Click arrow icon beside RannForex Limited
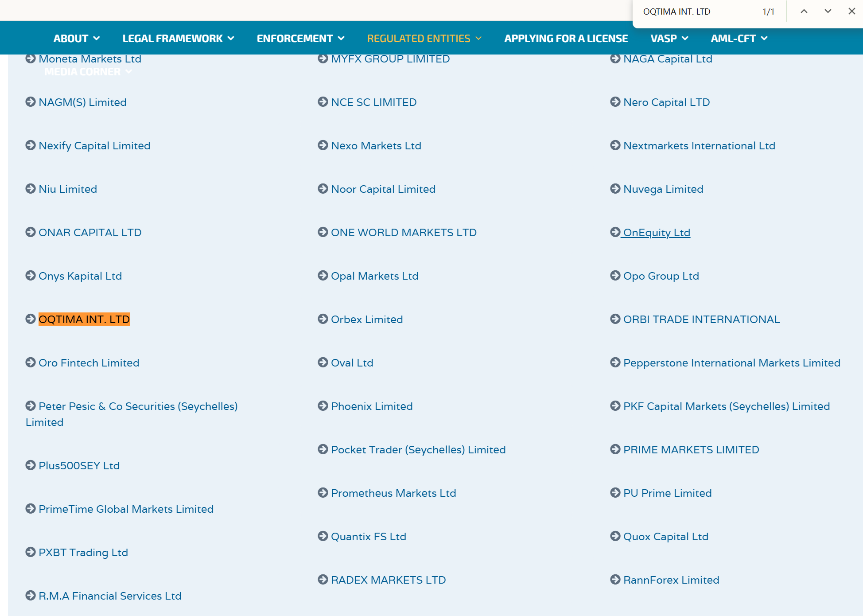Image resolution: width=863 pixels, height=616 pixels. [x=615, y=580]
